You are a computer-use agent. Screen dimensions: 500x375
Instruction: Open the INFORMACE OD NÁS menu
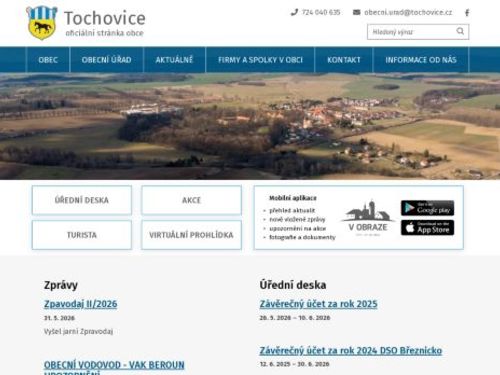click(x=421, y=60)
